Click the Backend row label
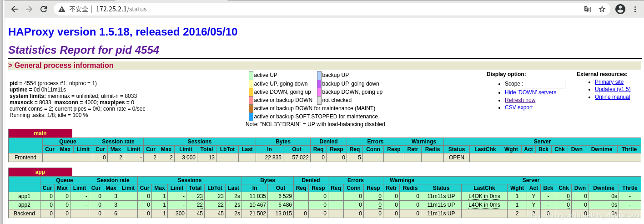 pos(25,214)
